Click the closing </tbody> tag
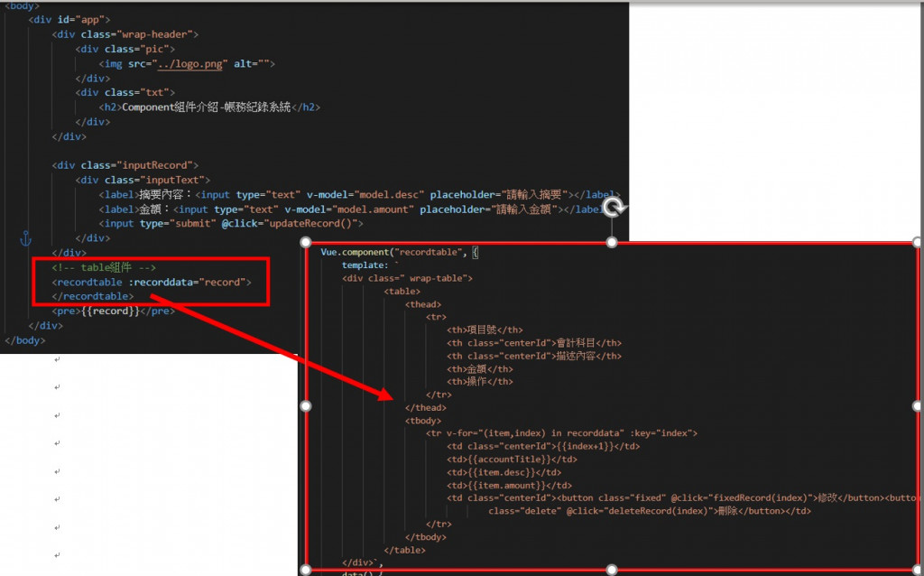Viewport: 924px width, 576px height. (426, 537)
